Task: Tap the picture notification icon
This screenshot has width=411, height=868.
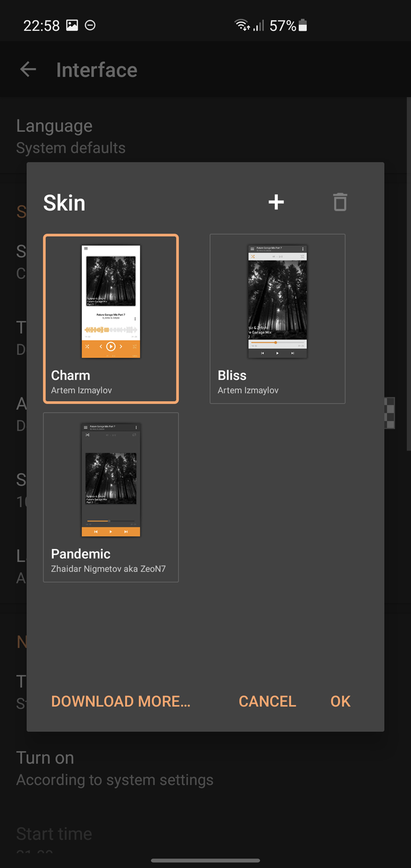Action: 72,25
